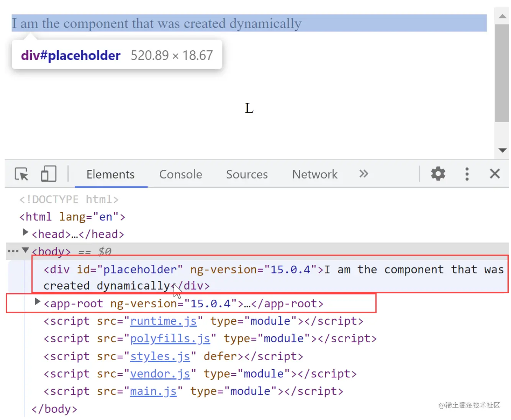Select the DOCTYPE html line

click(69, 199)
